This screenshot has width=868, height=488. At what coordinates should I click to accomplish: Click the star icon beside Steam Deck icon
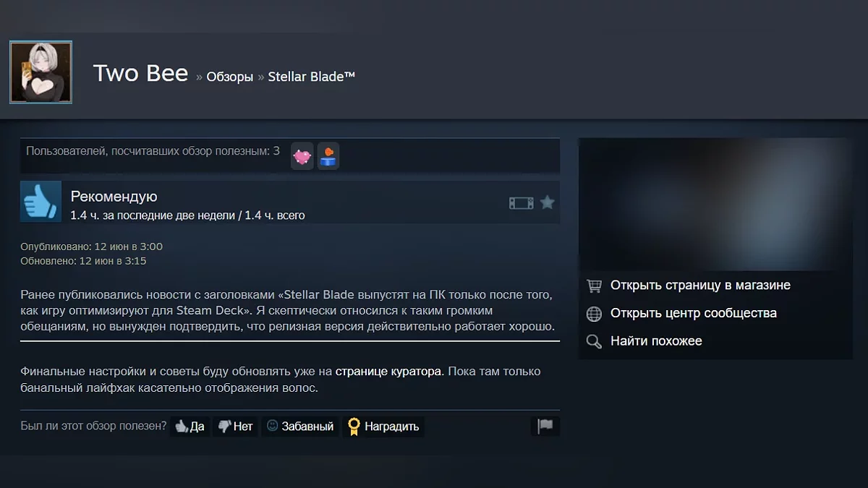tap(548, 202)
